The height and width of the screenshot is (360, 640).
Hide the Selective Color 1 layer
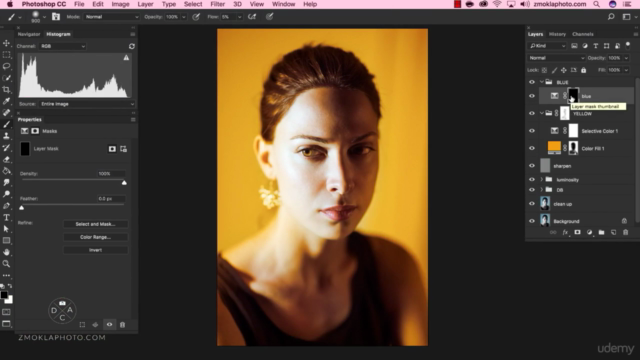pyautogui.click(x=531, y=131)
